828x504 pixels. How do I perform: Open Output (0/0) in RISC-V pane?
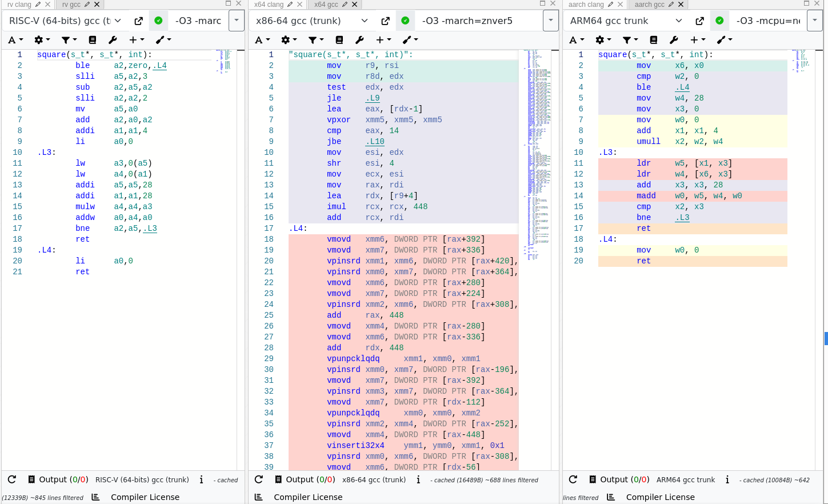[x=58, y=479]
